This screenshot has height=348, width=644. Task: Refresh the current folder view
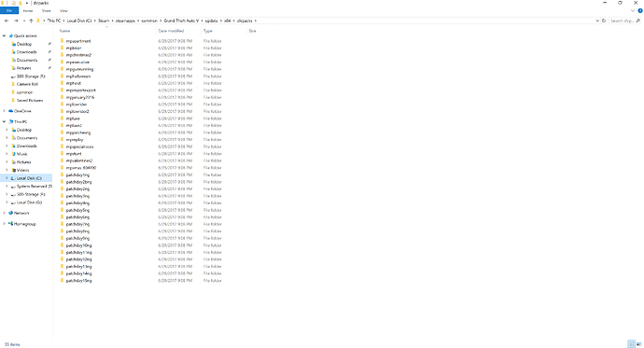tap(604, 21)
